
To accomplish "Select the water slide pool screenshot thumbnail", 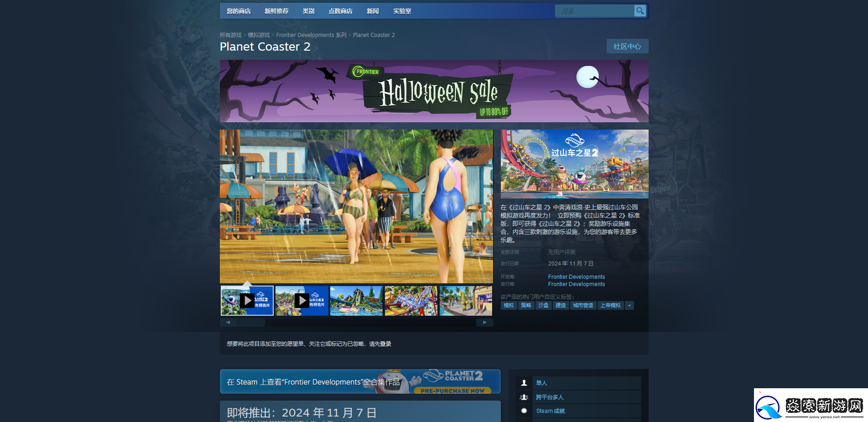I will point(356,301).
